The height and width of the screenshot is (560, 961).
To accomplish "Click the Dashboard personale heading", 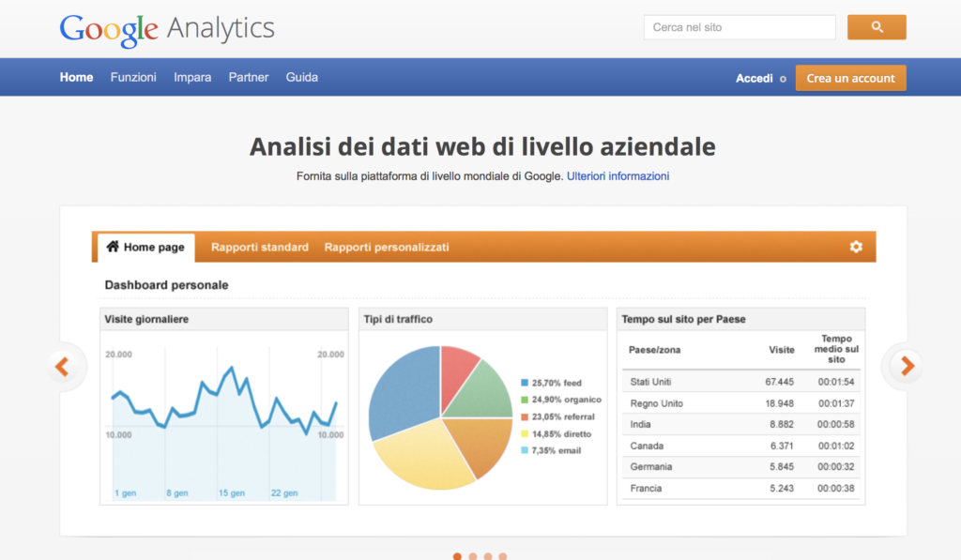I will coord(166,285).
